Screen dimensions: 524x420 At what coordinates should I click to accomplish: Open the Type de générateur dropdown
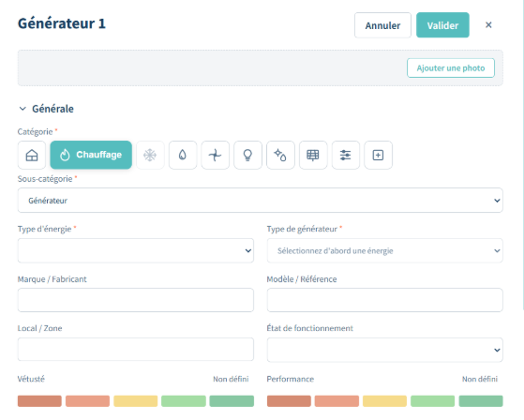point(384,250)
